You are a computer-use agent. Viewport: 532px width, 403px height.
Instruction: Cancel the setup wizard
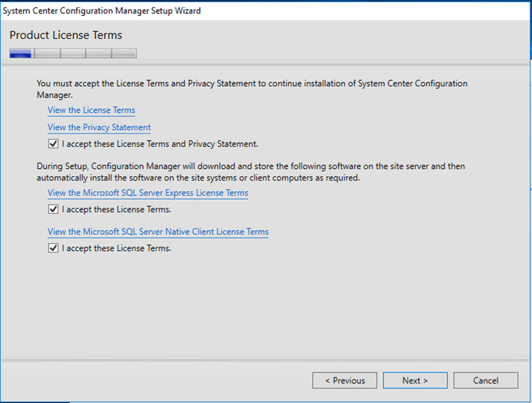pos(485,381)
